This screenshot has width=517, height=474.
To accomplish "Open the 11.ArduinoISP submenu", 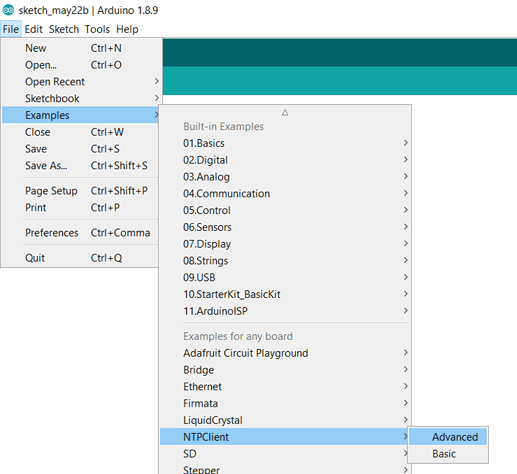I will (285, 311).
